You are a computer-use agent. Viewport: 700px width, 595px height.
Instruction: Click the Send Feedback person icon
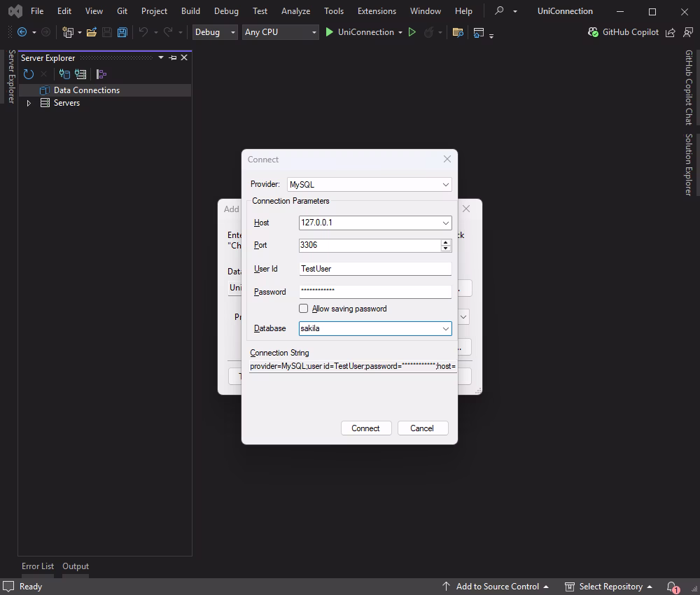click(x=688, y=32)
